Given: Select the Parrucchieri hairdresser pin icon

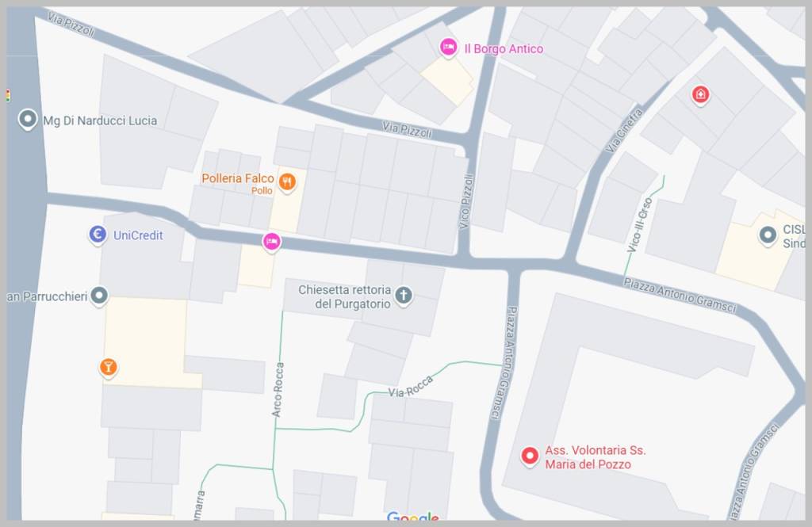Looking at the screenshot, I should pyautogui.click(x=99, y=296).
